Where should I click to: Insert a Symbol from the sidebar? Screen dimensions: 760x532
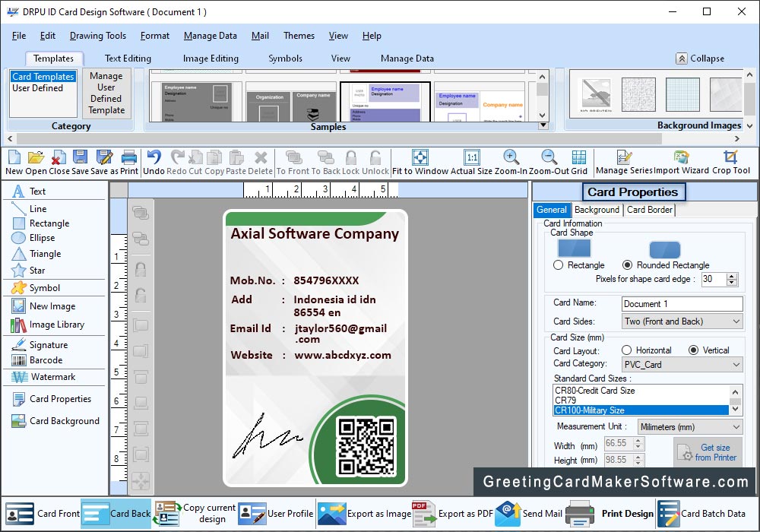pos(36,288)
